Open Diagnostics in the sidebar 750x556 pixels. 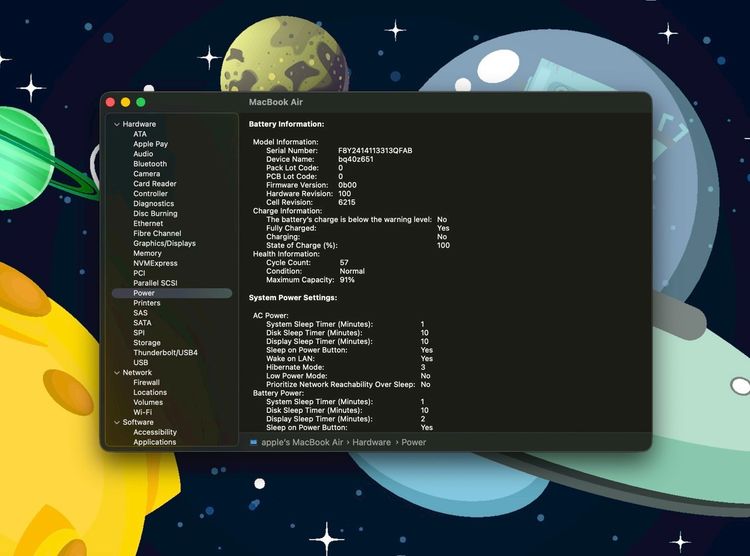click(153, 203)
